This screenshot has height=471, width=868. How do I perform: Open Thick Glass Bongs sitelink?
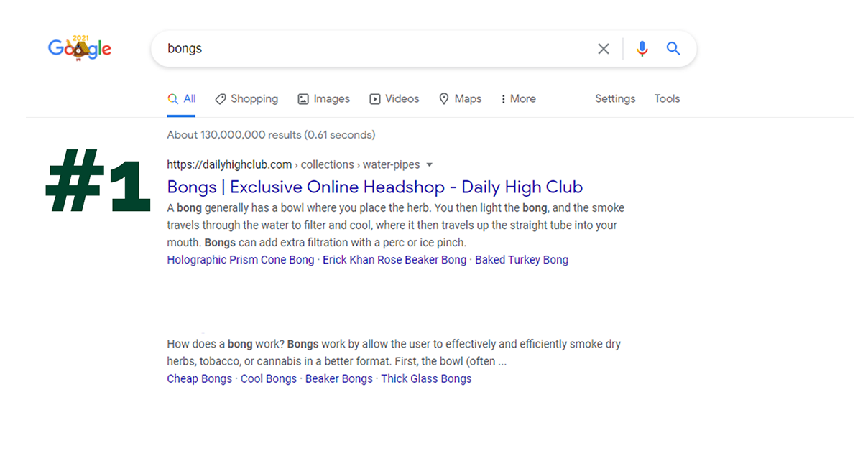pos(426,378)
